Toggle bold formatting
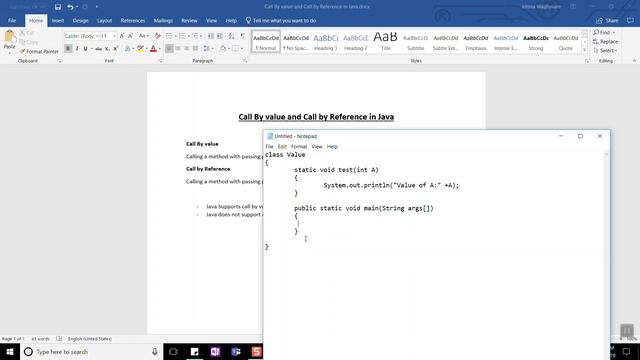640x360 pixels. pos(68,49)
